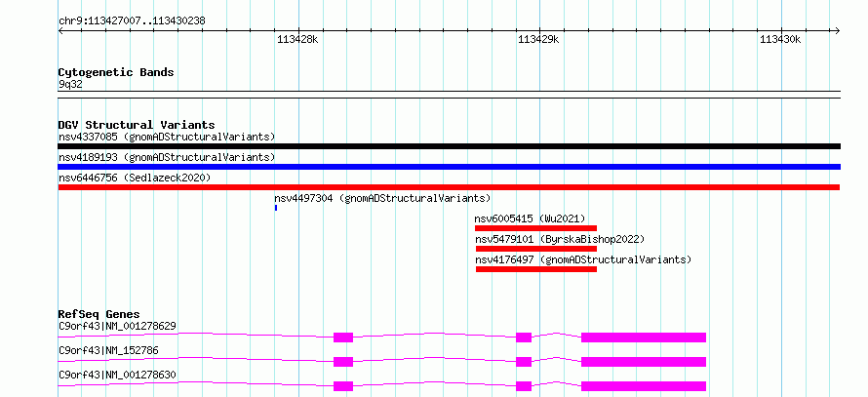The height and width of the screenshot is (397, 868).
Task: Click the chr9:113427007..113430238 coordinate label
Action: tap(132, 21)
